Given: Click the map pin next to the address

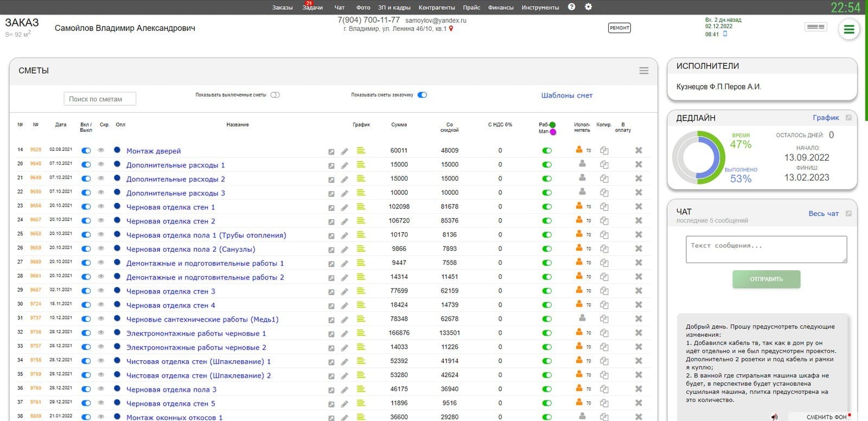Looking at the screenshot, I should [451, 29].
